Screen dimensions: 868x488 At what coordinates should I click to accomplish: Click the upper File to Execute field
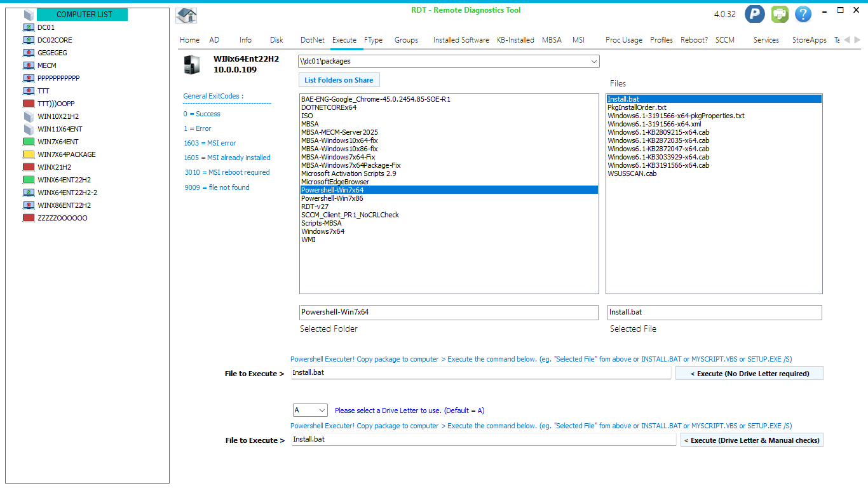(481, 372)
